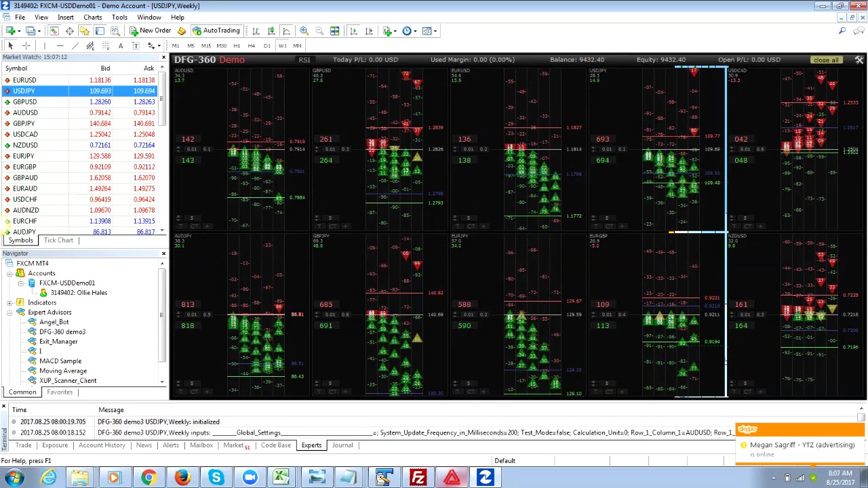Select the vertical line tool
The height and width of the screenshot is (488, 868).
pyautogui.click(x=44, y=45)
